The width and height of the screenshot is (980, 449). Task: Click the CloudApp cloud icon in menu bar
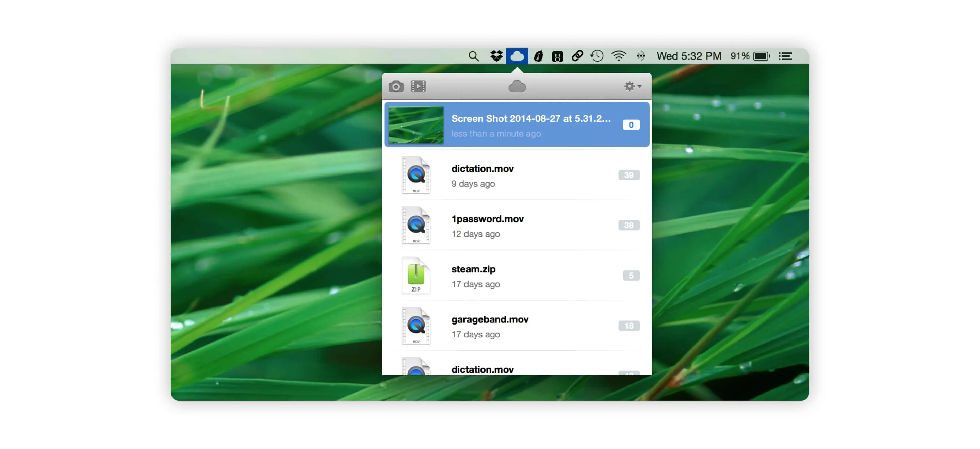tap(517, 56)
